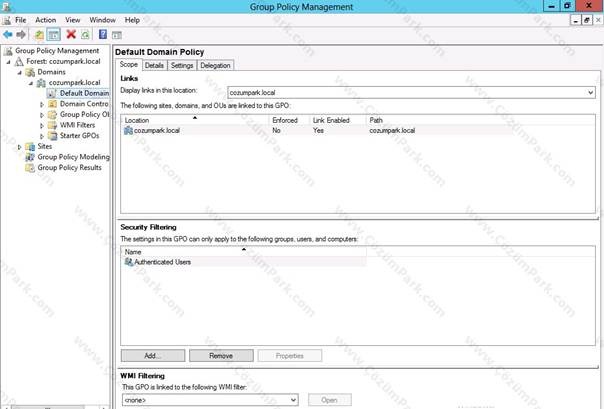Click the Remove button

coord(221,355)
